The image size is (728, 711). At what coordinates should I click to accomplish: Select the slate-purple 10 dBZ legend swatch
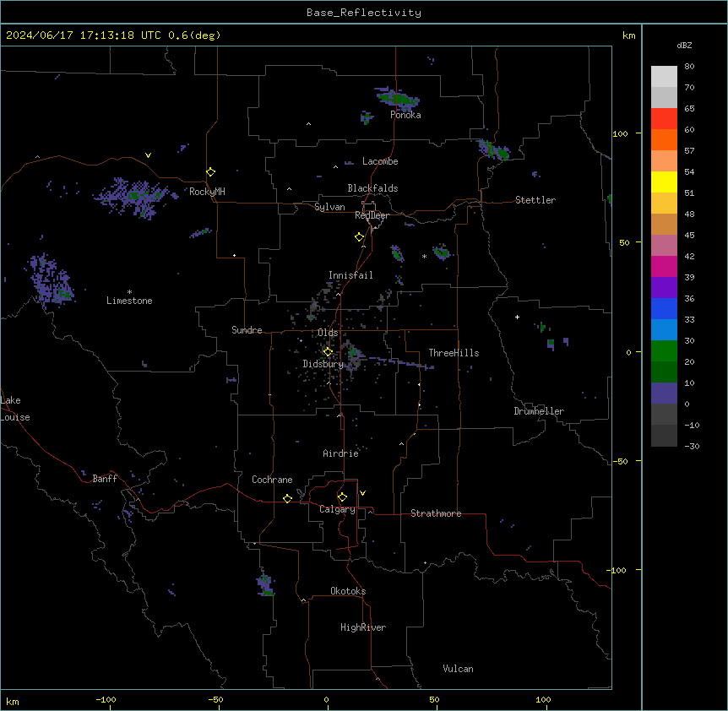(x=664, y=393)
